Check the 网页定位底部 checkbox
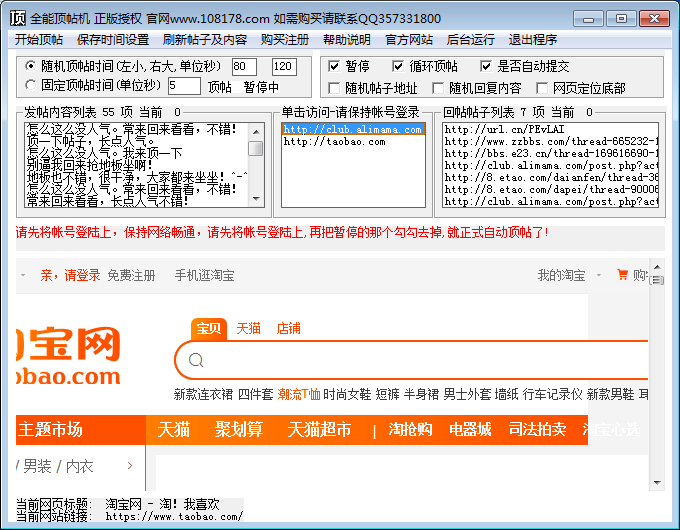The width and height of the screenshot is (680, 530). tap(542, 88)
